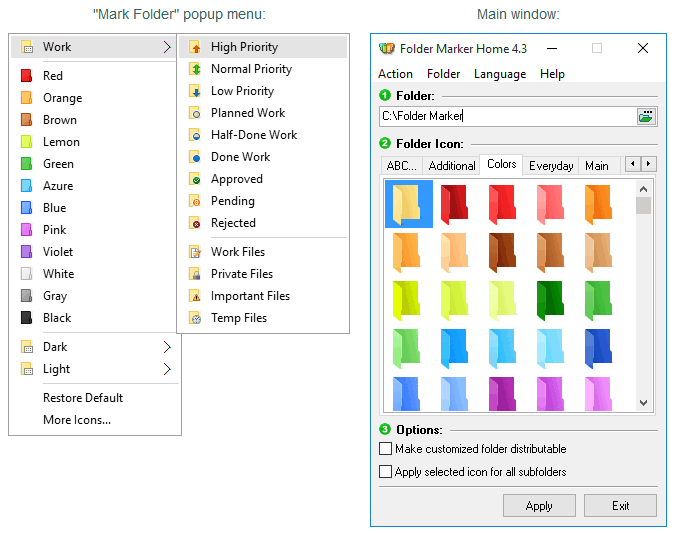The height and width of the screenshot is (533, 675).
Task: Click the Temp Files clock icon
Action: pyautogui.click(x=195, y=318)
